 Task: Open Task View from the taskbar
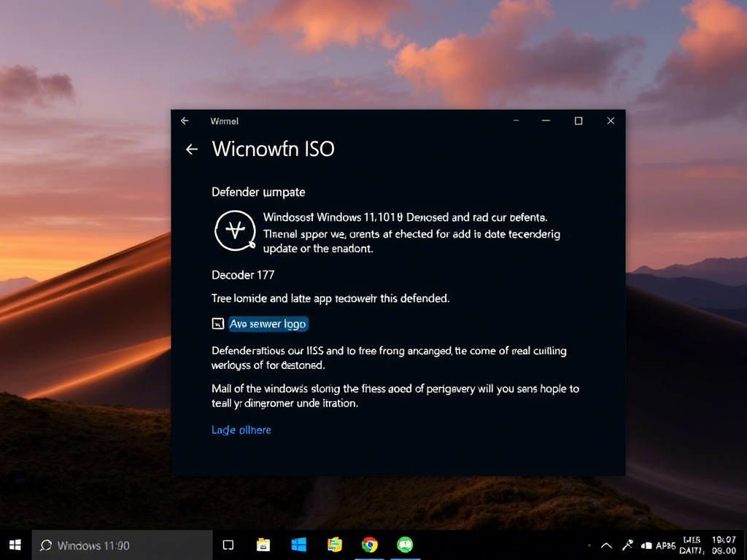(228, 545)
